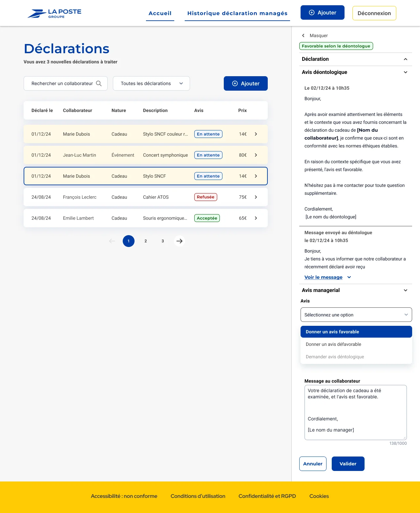Open the Toutes les déclarations filter dropdown
The height and width of the screenshot is (513, 420).
point(151,83)
